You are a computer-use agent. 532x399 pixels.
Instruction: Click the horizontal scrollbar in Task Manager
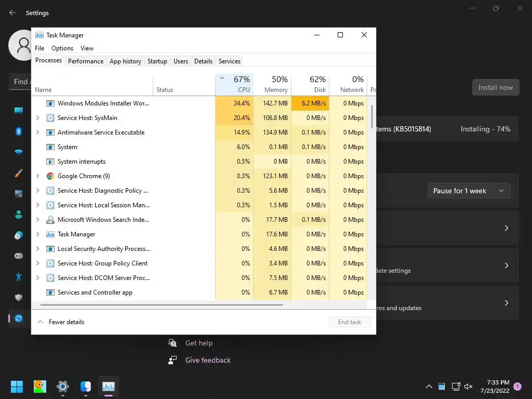(162, 305)
